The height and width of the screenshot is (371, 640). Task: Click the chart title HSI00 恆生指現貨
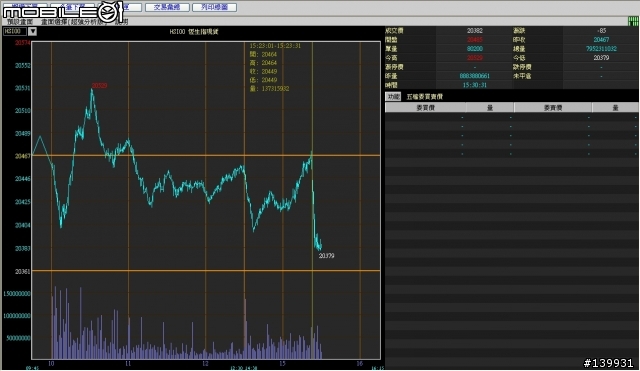pos(194,31)
